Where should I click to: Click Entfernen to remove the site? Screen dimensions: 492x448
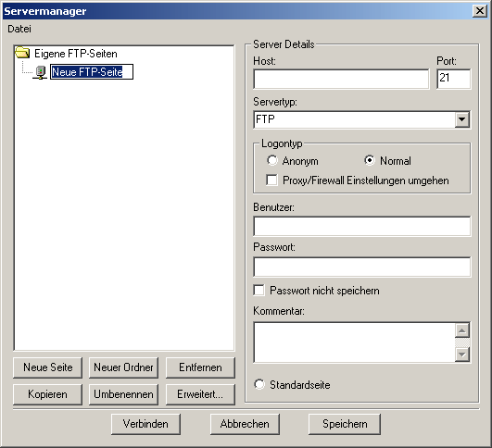(x=200, y=367)
